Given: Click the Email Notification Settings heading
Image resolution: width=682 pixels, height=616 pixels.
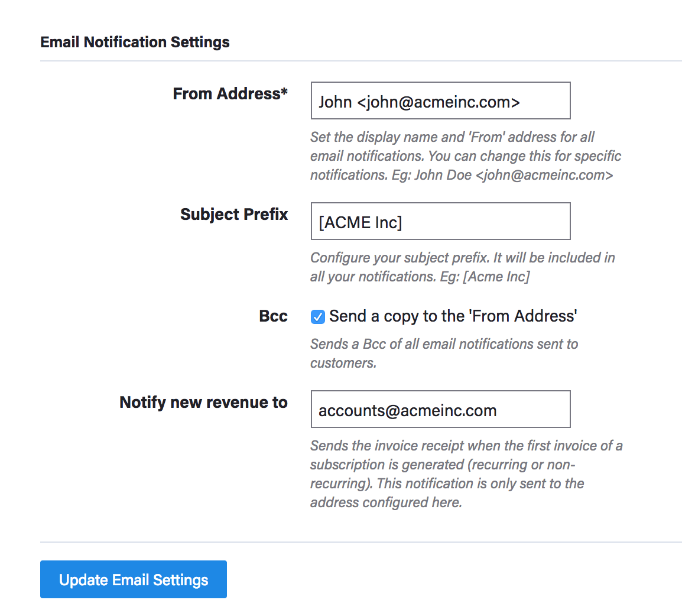Looking at the screenshot, I should pyautogui.click(x=135, y=42).
